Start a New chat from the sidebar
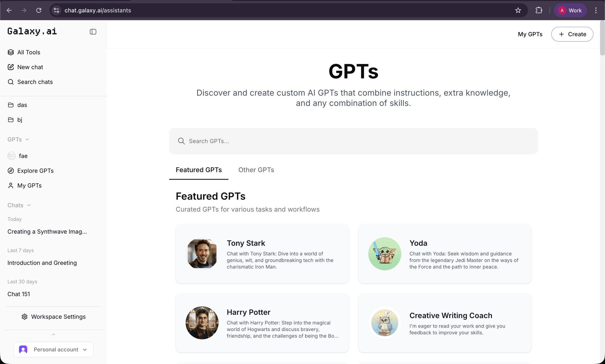Image resolution: width=605 pixels, height=364 pixels. pos(30,67)
